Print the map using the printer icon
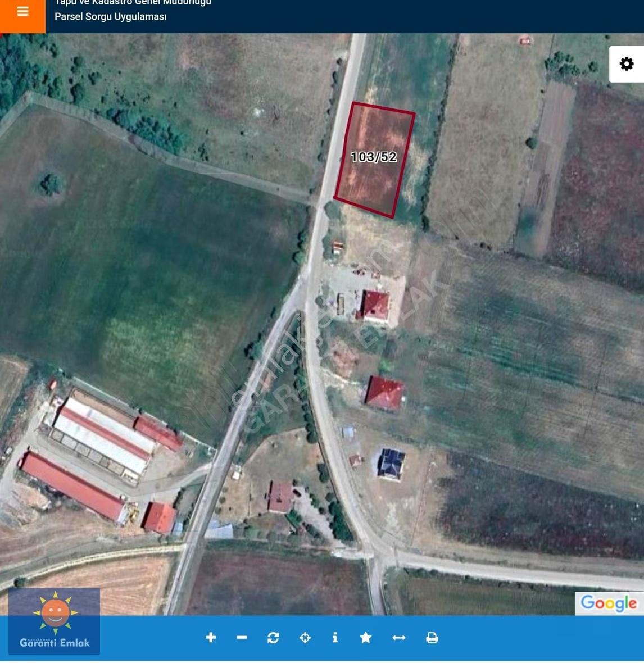644x663 pixels. tap(432, 638)
